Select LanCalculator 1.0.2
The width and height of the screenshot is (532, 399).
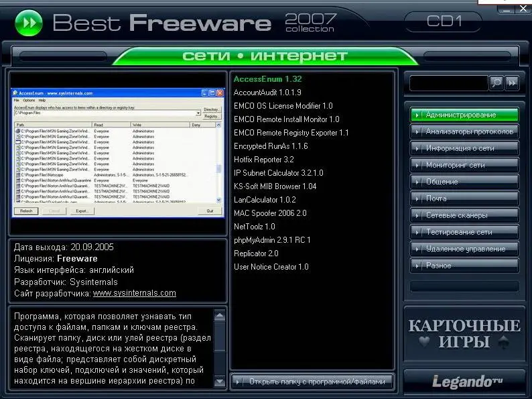265,200
